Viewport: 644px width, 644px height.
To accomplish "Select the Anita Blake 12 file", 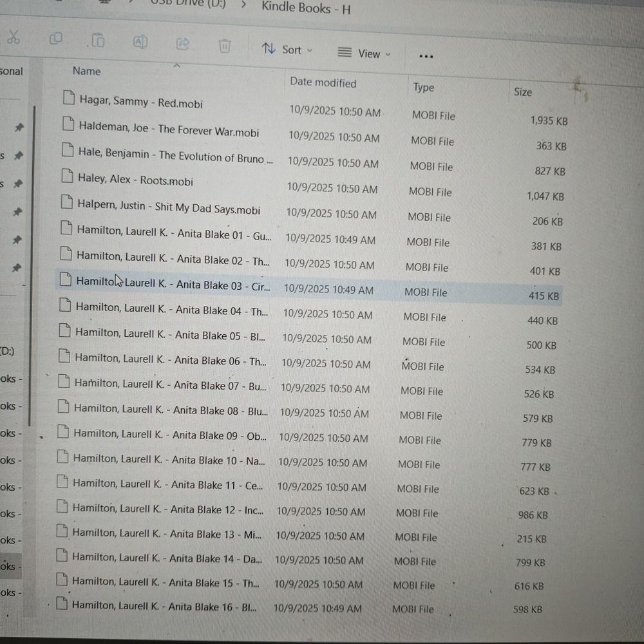I will tap(168, 509).
